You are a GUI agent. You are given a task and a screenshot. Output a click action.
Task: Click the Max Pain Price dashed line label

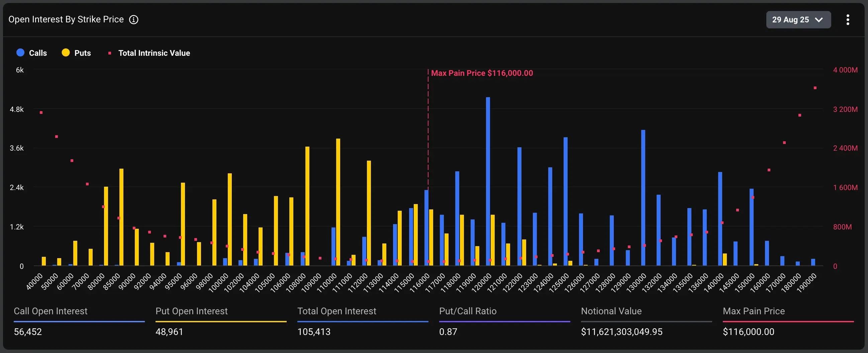coord(482,73)
